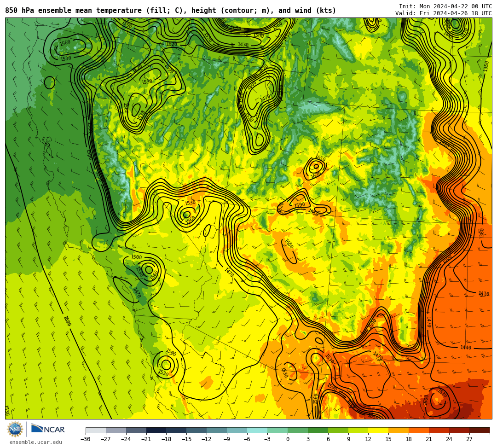The width and height of the screenshot is (497, 448).
Task: Click the 0 colorbar tick label
Action: pyautogui.click(x=288, y=439)
